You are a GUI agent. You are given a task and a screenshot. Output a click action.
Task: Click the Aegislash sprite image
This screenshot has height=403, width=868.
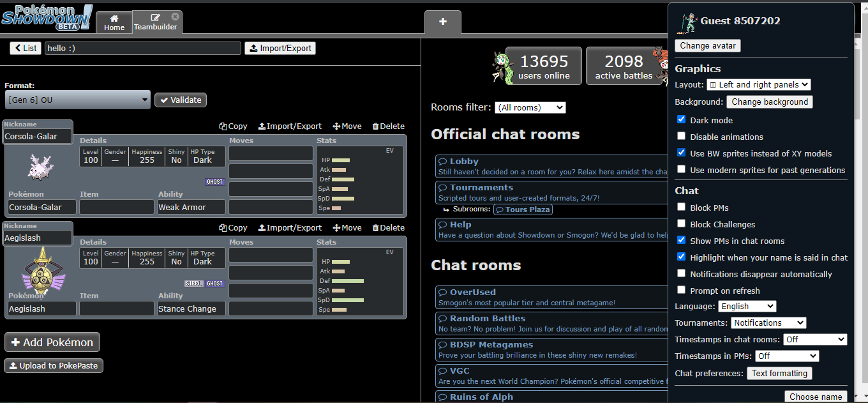click(x=43, y=270)
